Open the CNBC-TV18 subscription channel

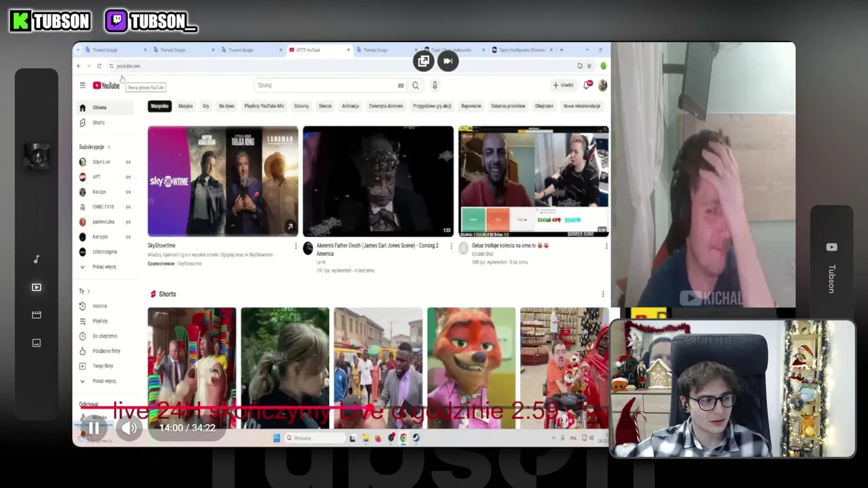[x=106, y=207]
